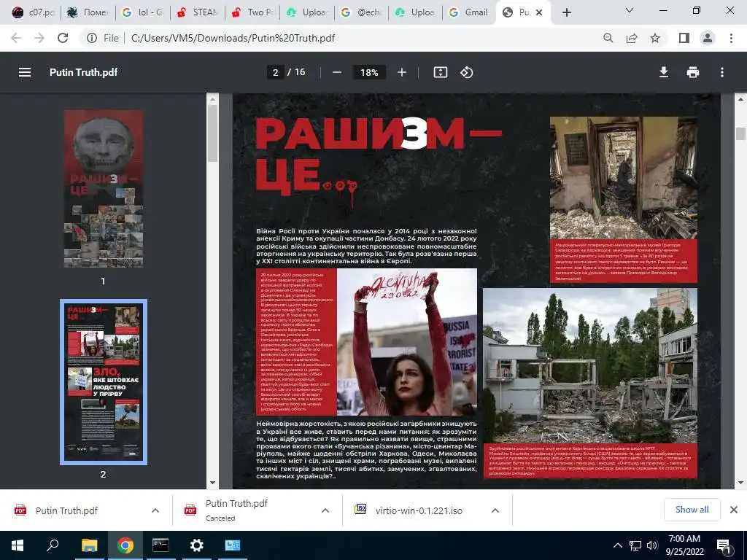
Task: Zoom out with the minus icon
Action: 337,72
